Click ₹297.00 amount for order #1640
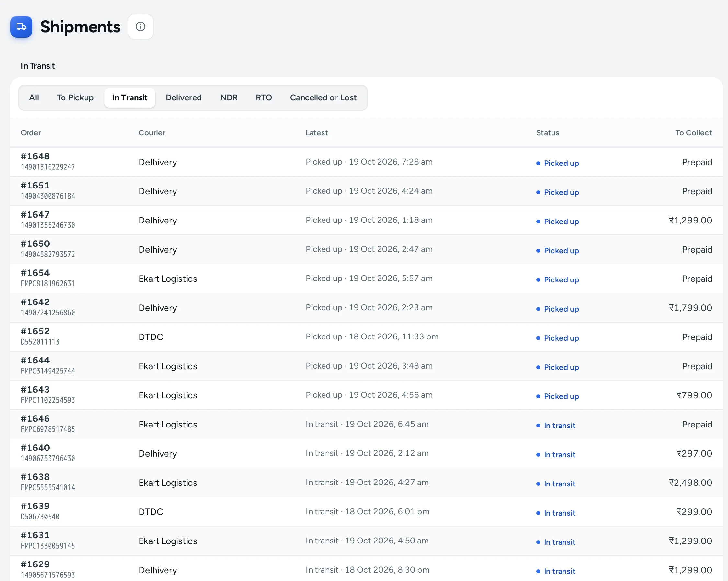Viewport: 728px width, 581px height. pyautogui.click(x=694, y=453)
